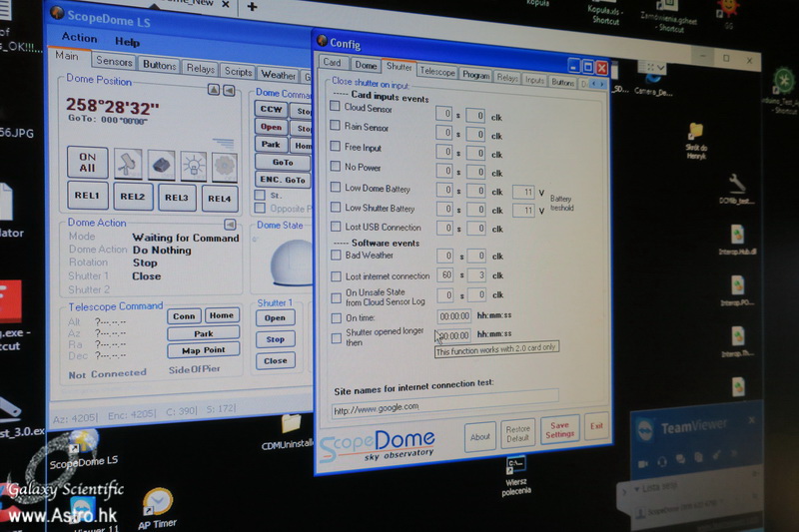Click the internet test site URL field
Viewport: 799px width, 532px height.
click(x=444, y=407)
